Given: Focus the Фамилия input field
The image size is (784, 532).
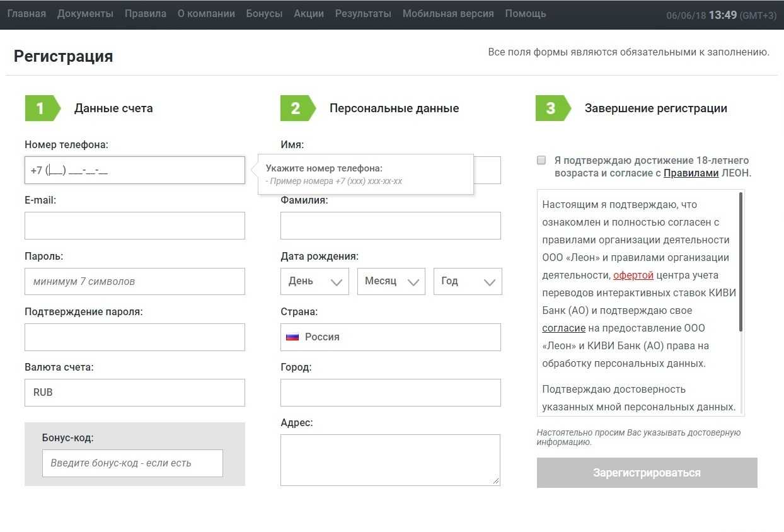Looking at the screenshot, I should click(391, 226).
